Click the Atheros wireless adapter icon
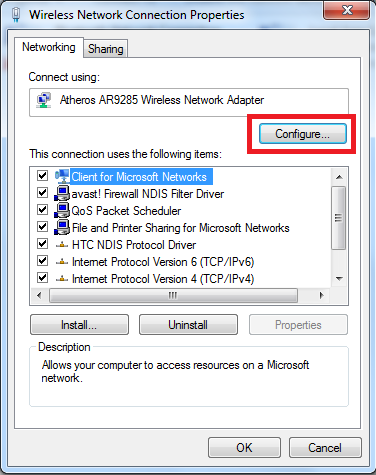Viewport: 376px width, 475px height. click(44, 100)
